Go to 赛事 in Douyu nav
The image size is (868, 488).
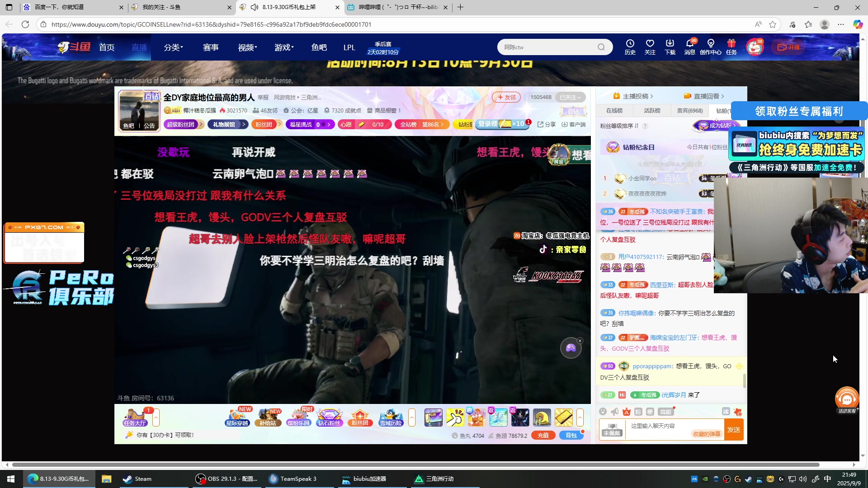(x=211, y=47)
